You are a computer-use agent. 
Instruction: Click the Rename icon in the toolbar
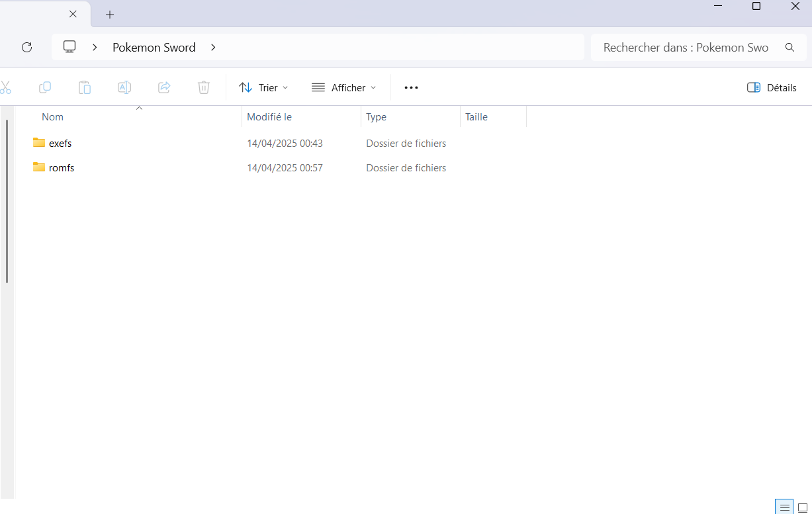(x=124, y=87)
